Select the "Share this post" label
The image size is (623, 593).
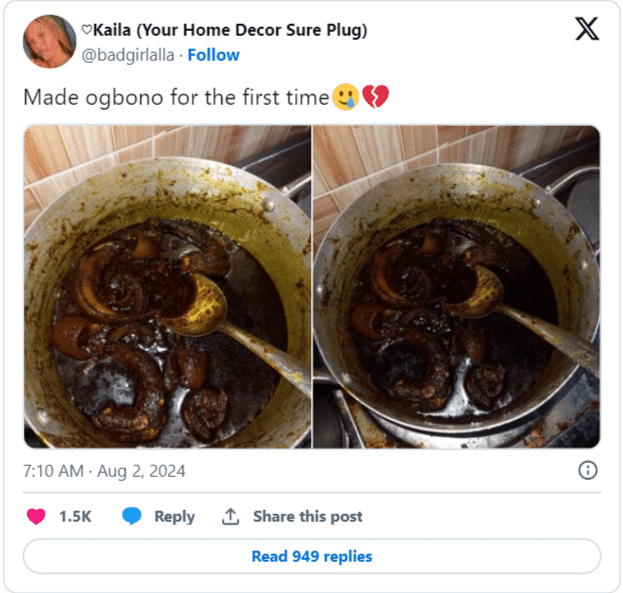point(307,516)
